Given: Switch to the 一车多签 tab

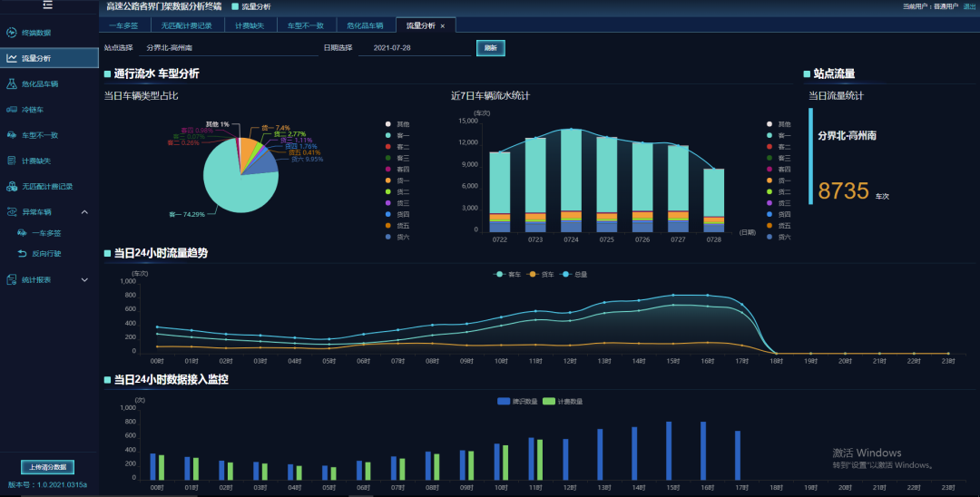Looking at the screenshot, I should [x=122, y=26].
